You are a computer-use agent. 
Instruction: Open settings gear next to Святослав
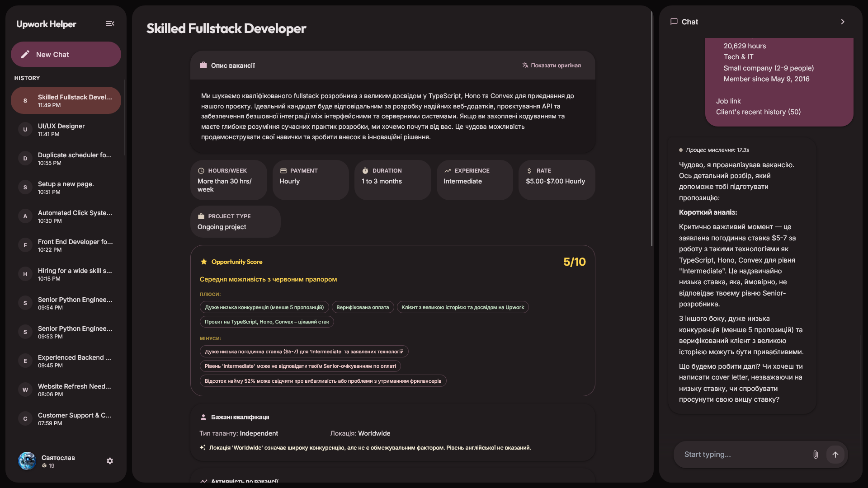point(110,461)
